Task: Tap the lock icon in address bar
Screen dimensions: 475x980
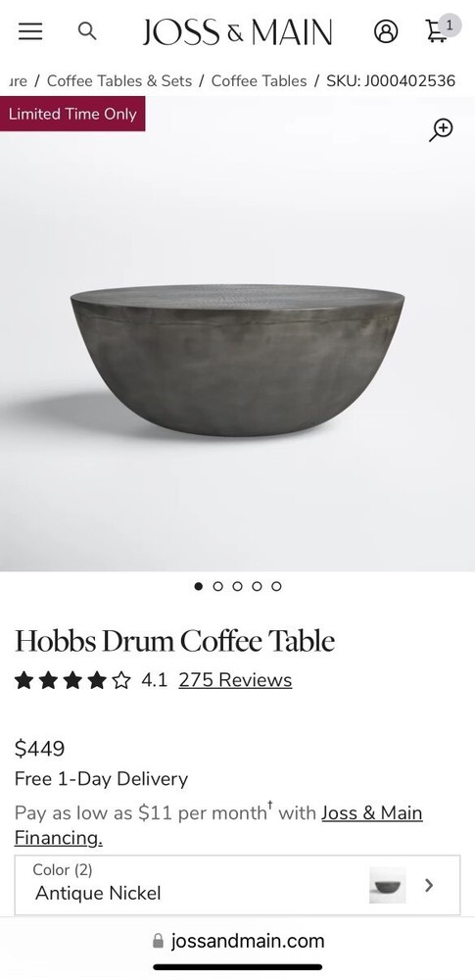Action: [x=158, y=941]
